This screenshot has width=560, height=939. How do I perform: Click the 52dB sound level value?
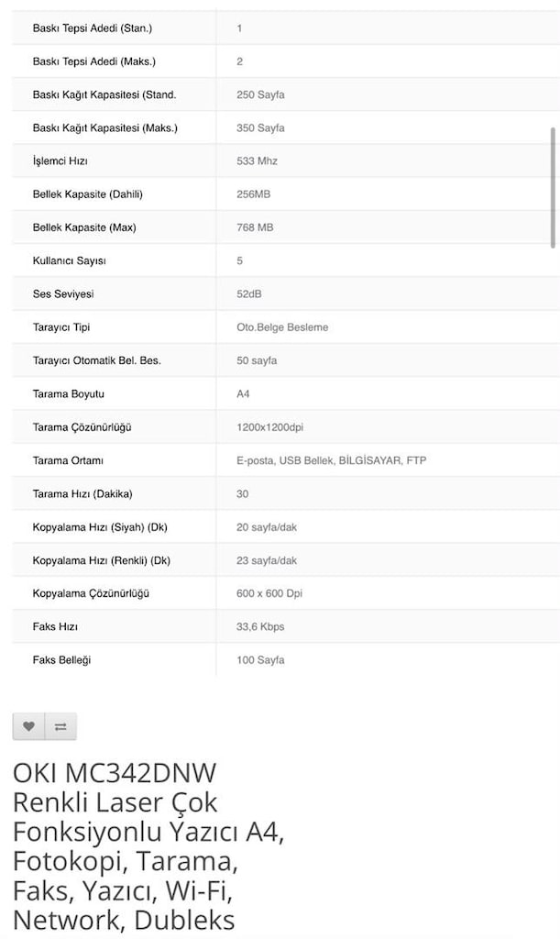pyautogui.click(x=249, y=294)
